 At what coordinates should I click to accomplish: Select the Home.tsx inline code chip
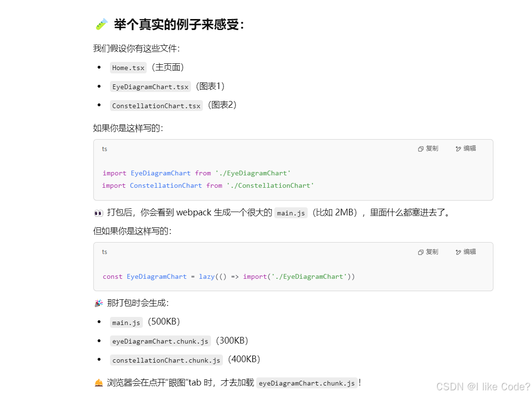point(128,68)
